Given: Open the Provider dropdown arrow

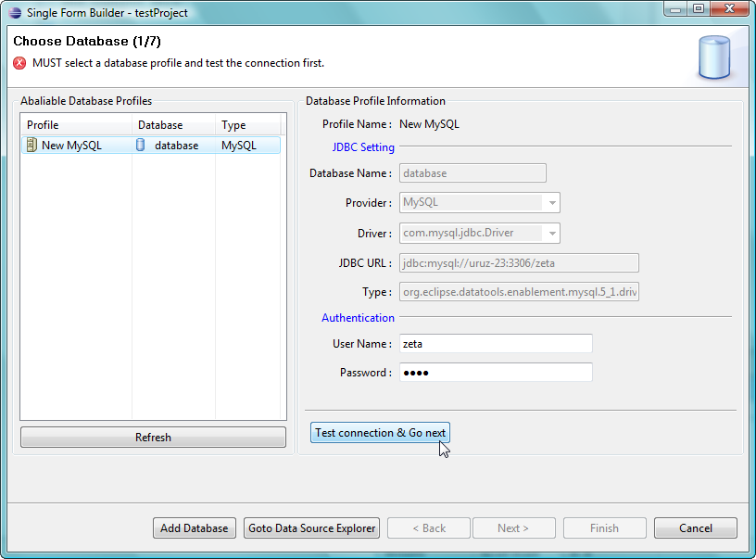Looking at the screenshot, I should 551,202.
